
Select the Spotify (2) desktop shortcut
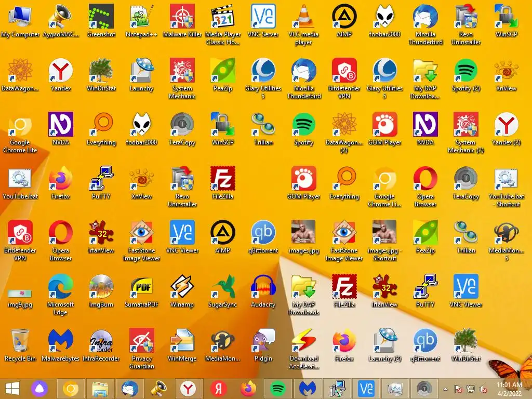466,75
